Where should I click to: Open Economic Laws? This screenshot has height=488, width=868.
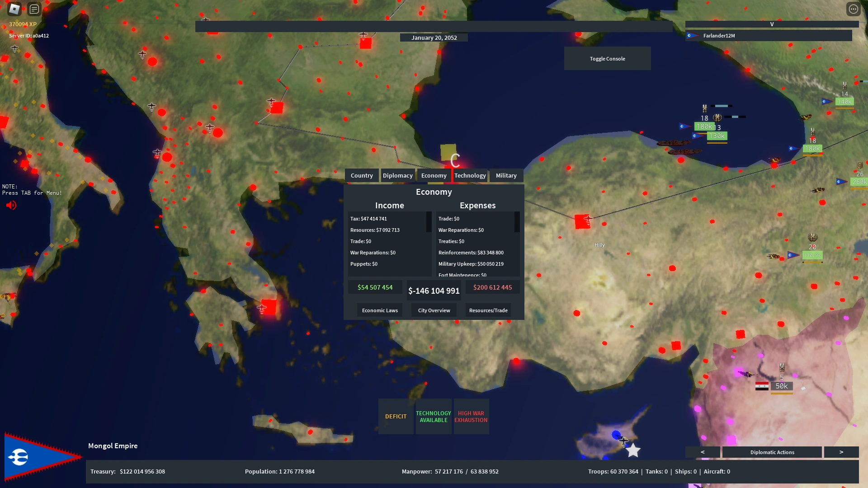380,310
